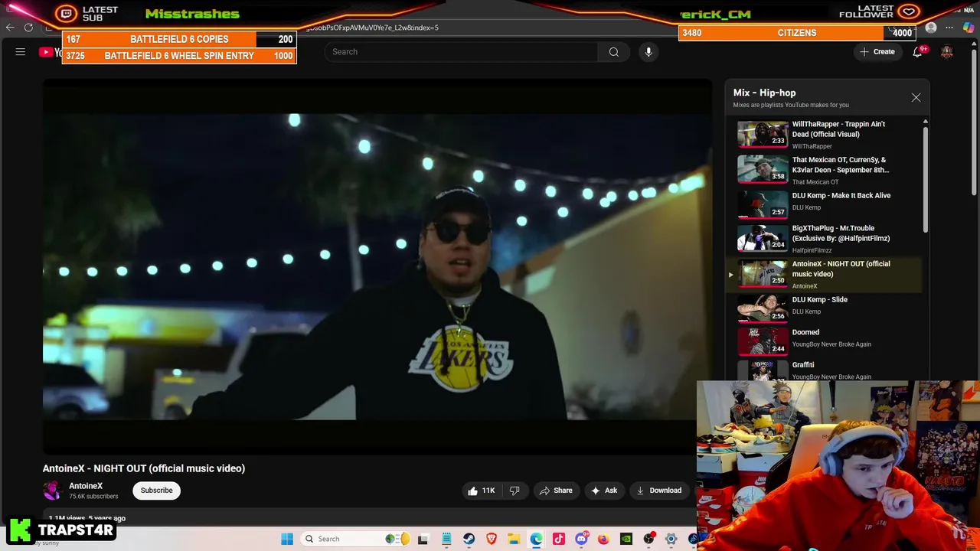This screenshot has width=980, height=551.
Task: Play WillThaRapper - Trappin Ain't Dead thumbnail
Action: pos(763,134)
